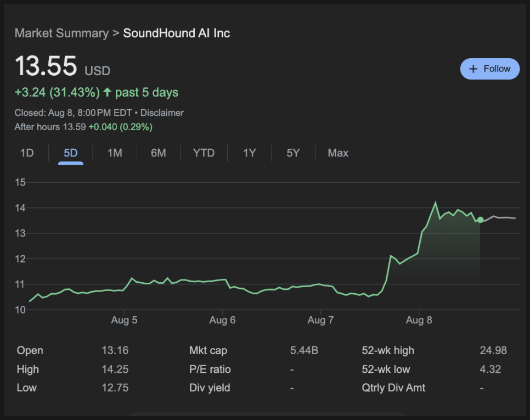
Task: Click the Div yield label
Action: (210, 388)
